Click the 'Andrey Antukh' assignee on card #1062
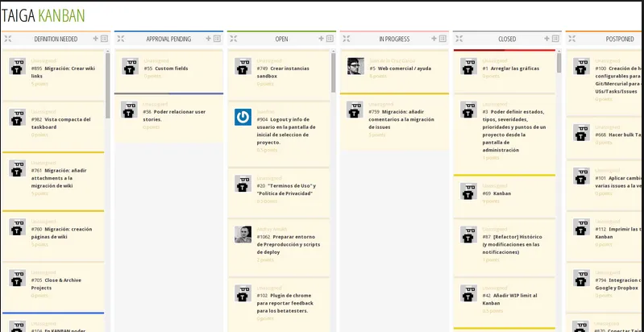Image resolution: width=644 pixels, height=332 pixels. point(272,229)
